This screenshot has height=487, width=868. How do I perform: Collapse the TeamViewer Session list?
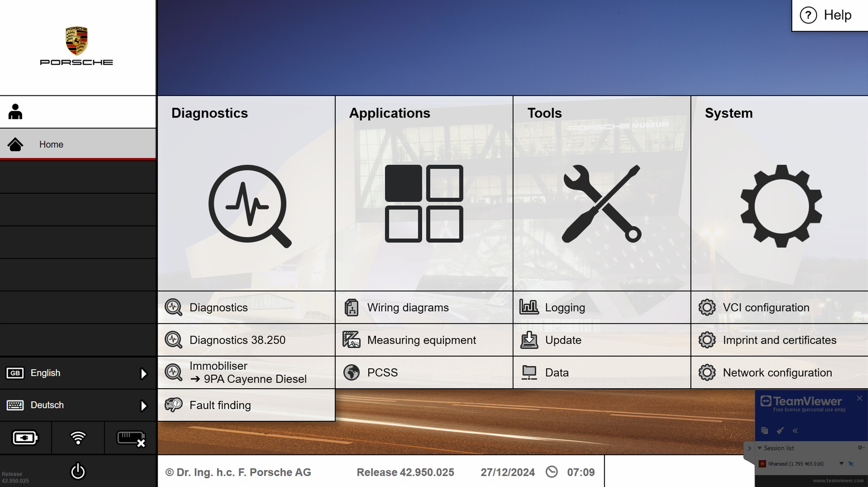759,448
